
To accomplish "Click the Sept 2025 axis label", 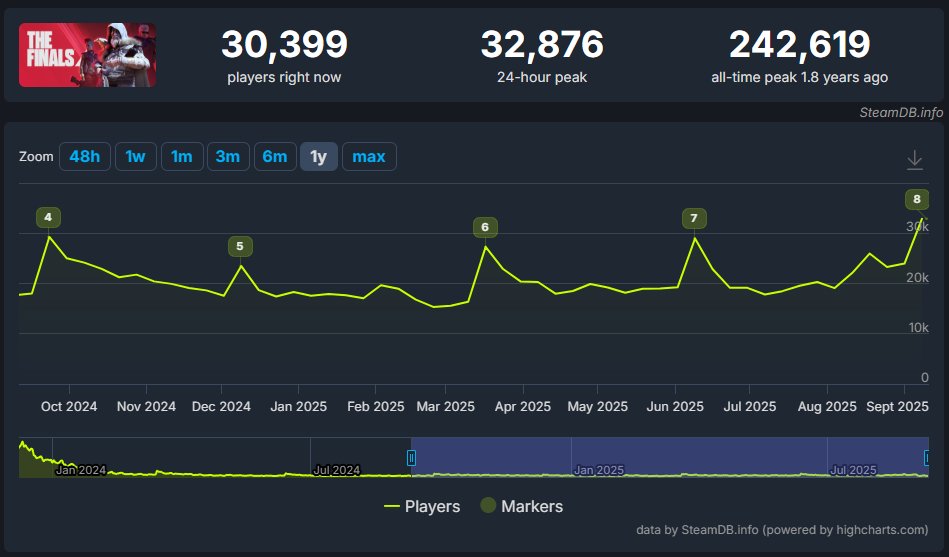I will pyautogui.click(x=898, y=406).
